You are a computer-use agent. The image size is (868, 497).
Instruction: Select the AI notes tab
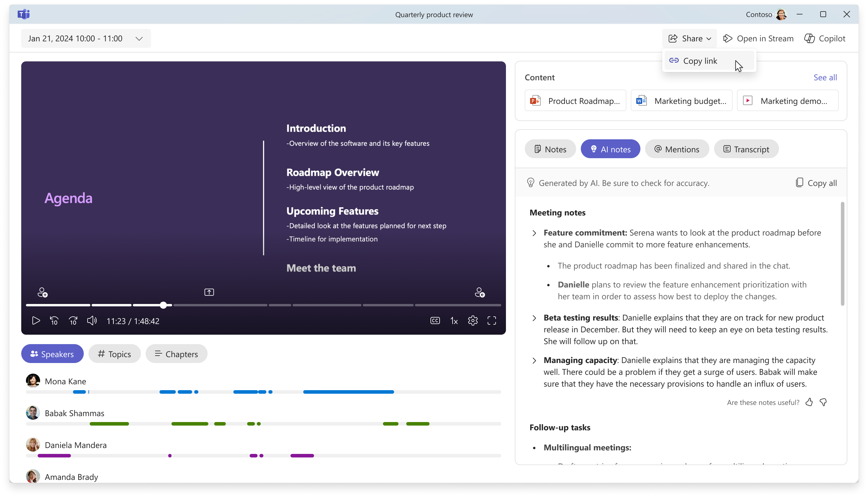pos(610,149)
